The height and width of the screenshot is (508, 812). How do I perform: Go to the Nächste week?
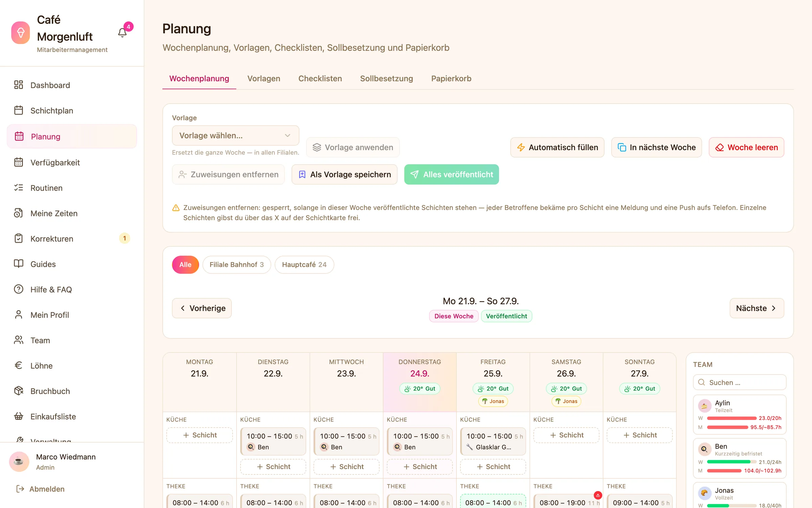click(x=757, y=308)
